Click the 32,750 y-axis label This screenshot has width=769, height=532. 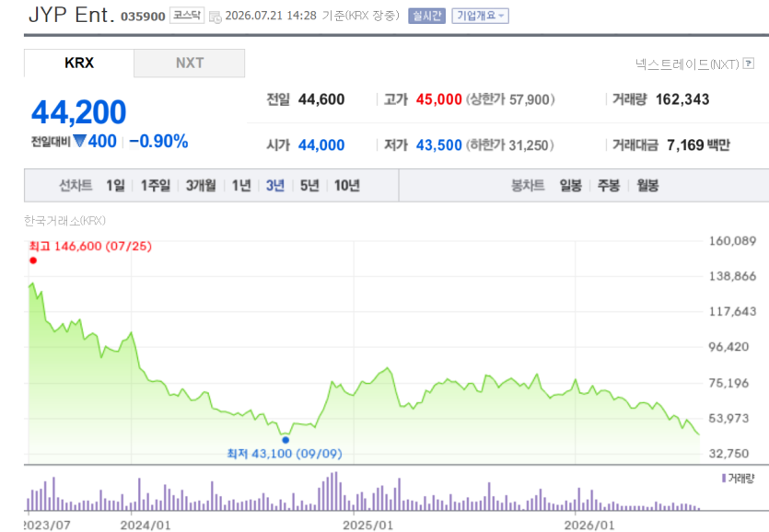728,454
